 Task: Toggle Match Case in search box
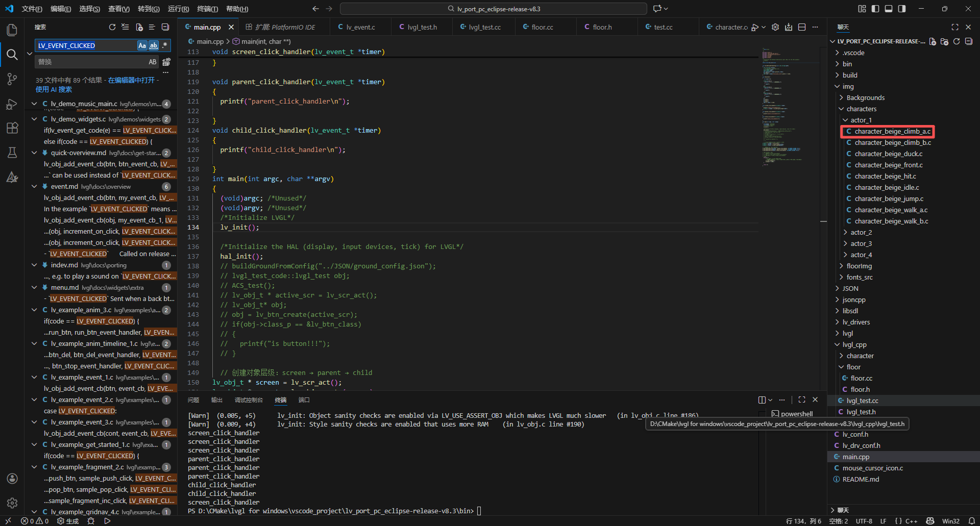[142, 45]
